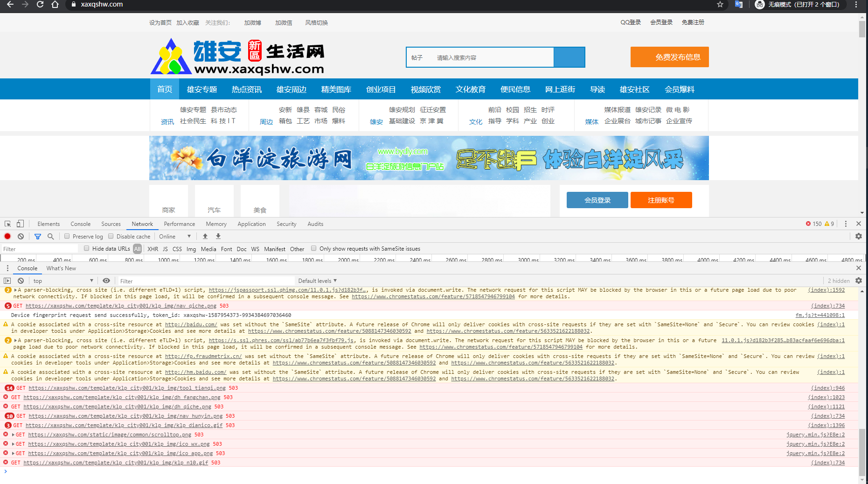Click the inspect element picker icon

[7, 224]
